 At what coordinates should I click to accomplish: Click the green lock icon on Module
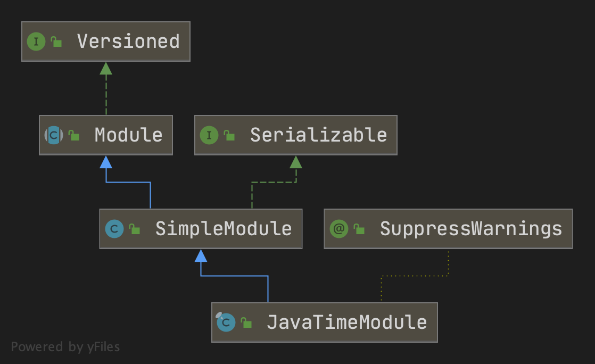click(x=74, y=135)
